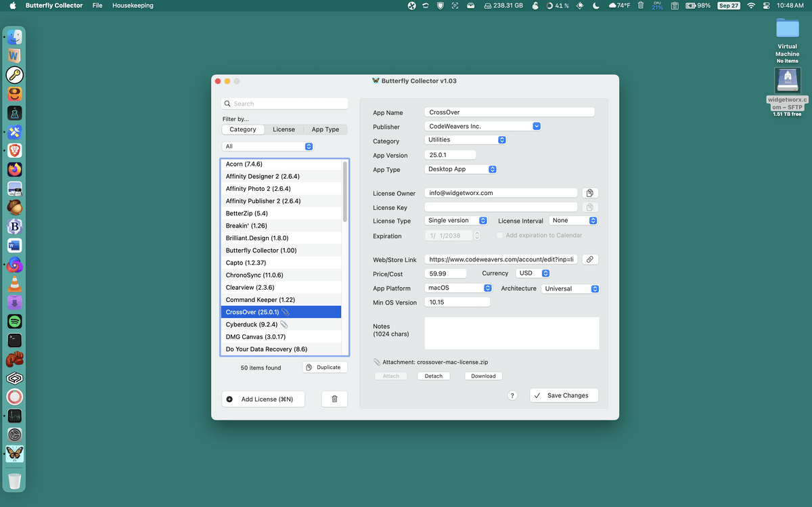The image size is (812, 507).
Task: Switch filter to App Type segment
Action: pyautogui.click(x=325, y=129)
